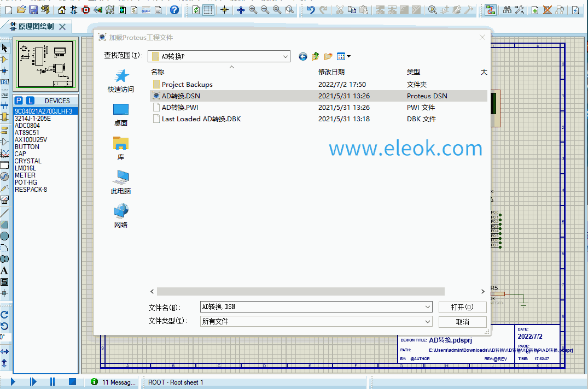Open the Schematic Capture icon
Image resolution: width=588 pixels, height=389 pixels.
point(74,10)
